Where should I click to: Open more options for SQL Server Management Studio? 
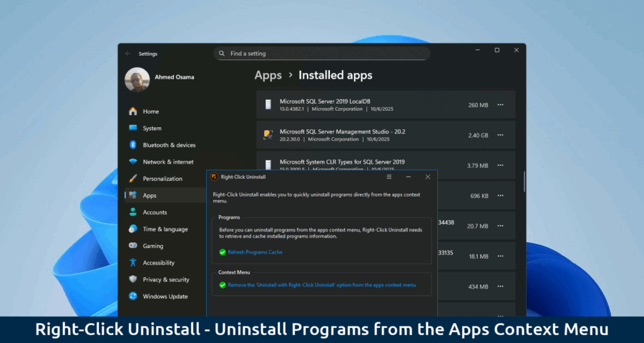500,135
